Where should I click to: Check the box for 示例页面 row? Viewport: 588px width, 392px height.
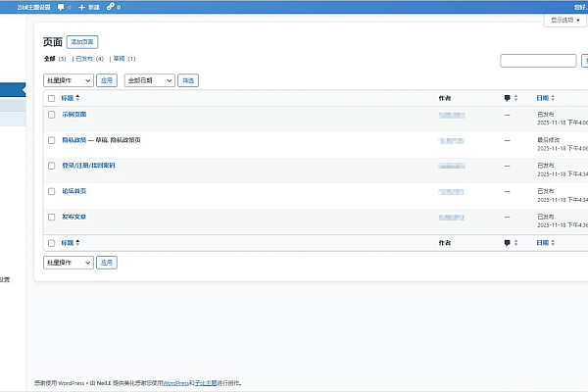point(51,115)
